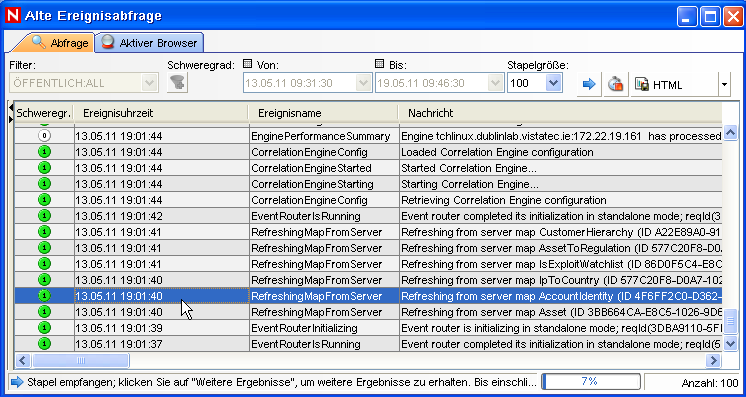Image resolution: width=746 pixels, height=397 pixels.
Task: Select EventRouterInitializing event name cell
Action: tap(324, 328)
